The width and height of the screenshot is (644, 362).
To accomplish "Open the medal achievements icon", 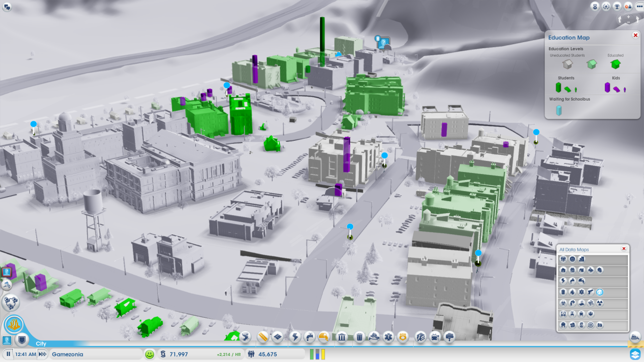I will (x=595, y=6).
